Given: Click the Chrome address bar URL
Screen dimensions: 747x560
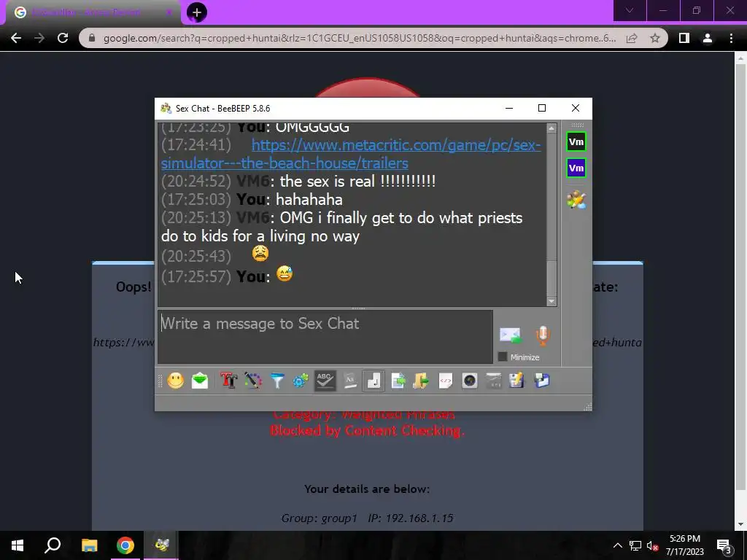Looking at the screenshot, I should (360, 38).
